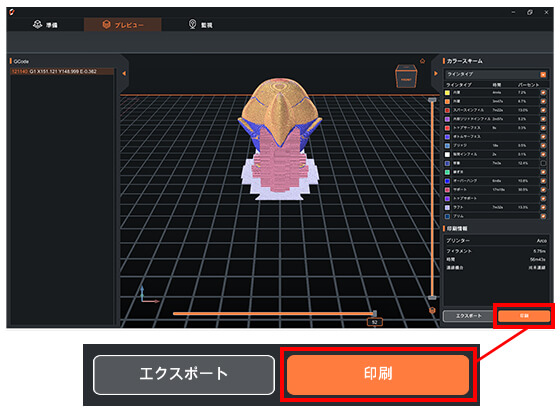560x420 pixels.
Task: Click the orange color swatch in line types
Action: pyautogui.click(x=447, y=101)
